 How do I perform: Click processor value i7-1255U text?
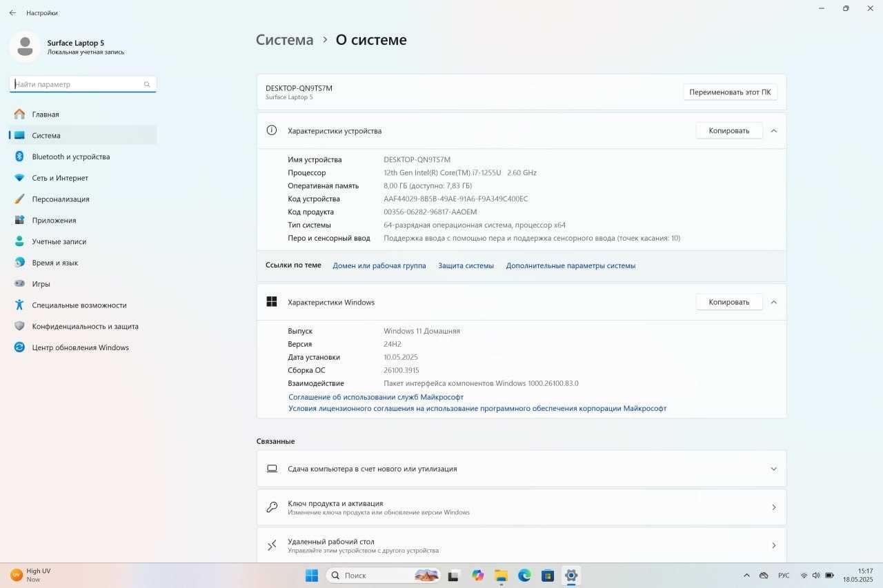coord(460,173)
